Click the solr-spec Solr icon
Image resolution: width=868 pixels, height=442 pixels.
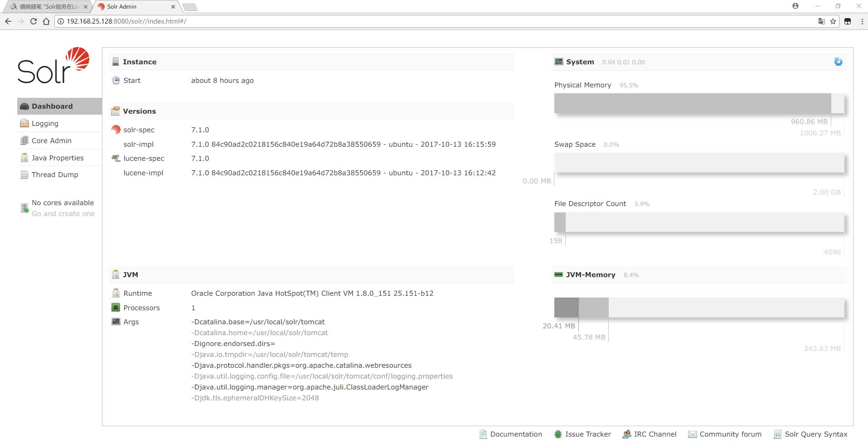(116, 130)
